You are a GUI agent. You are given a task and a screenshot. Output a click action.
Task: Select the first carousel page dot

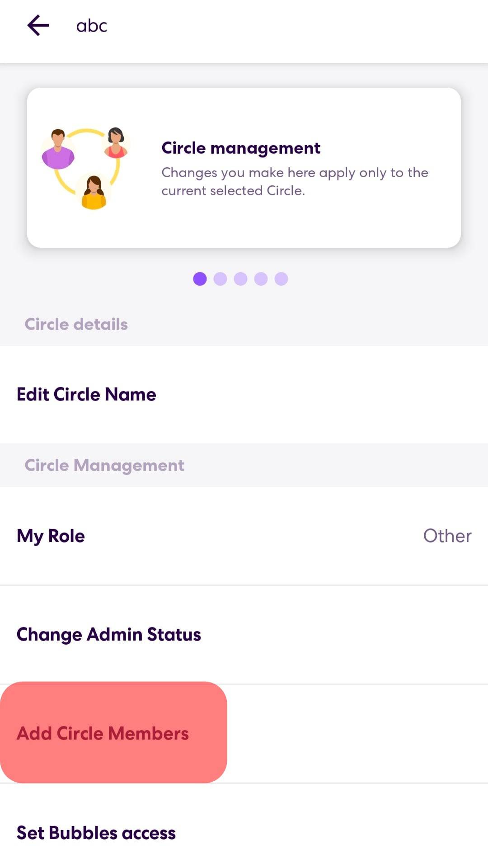200,279
